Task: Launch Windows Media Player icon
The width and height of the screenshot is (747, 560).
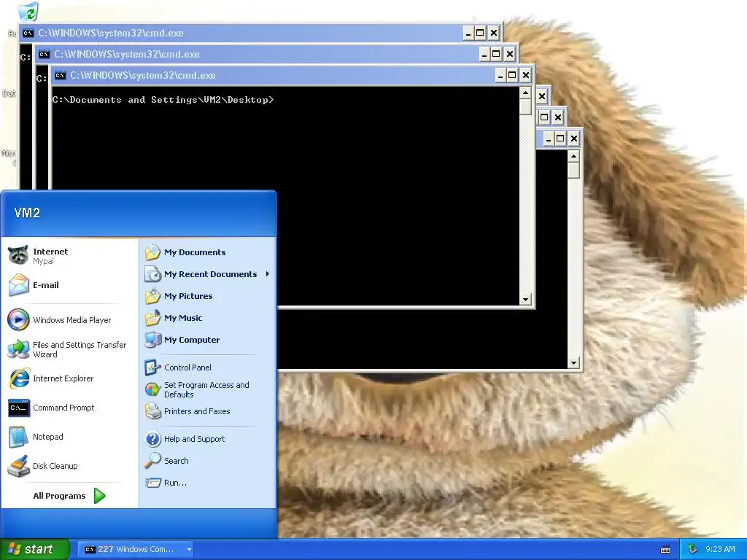Action: tap(18, 319)
